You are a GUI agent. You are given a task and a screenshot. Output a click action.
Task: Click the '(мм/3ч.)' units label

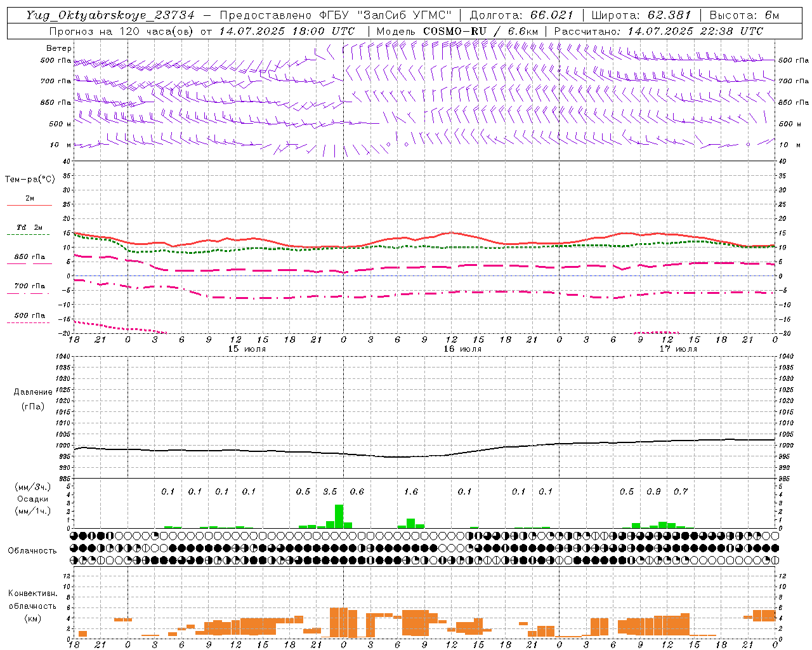(x=32, y=487)
